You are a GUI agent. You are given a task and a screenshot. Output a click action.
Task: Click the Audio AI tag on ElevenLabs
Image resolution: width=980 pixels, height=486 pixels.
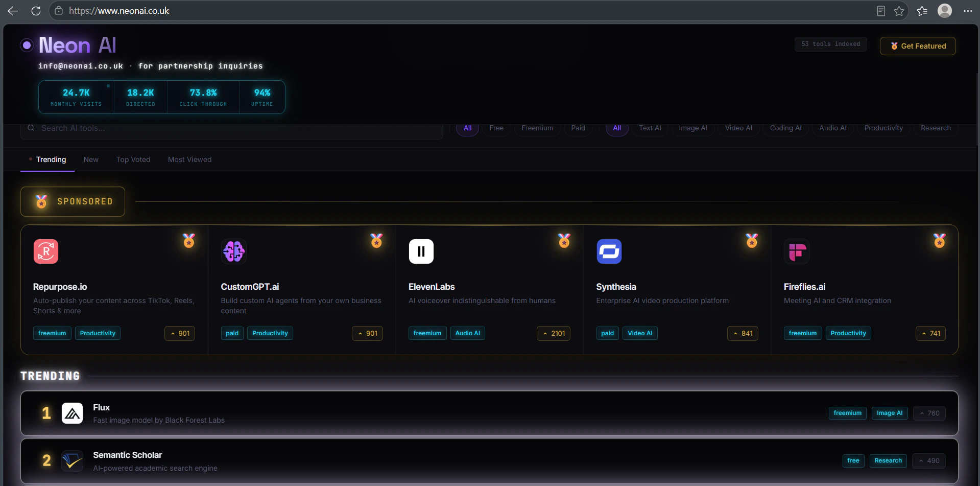[468, 333]
